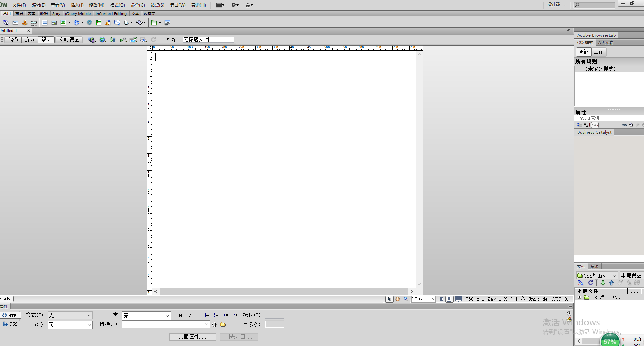Viewport: 644px width, 346px height.
Task: Show All CSS rules mode
Action: point(583,52)
